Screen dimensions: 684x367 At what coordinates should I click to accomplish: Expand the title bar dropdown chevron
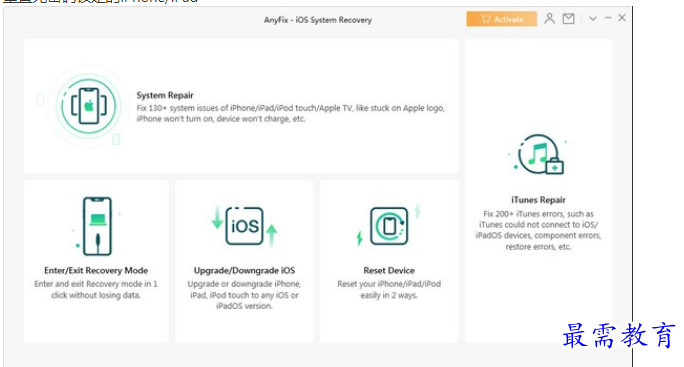[593, 19]
